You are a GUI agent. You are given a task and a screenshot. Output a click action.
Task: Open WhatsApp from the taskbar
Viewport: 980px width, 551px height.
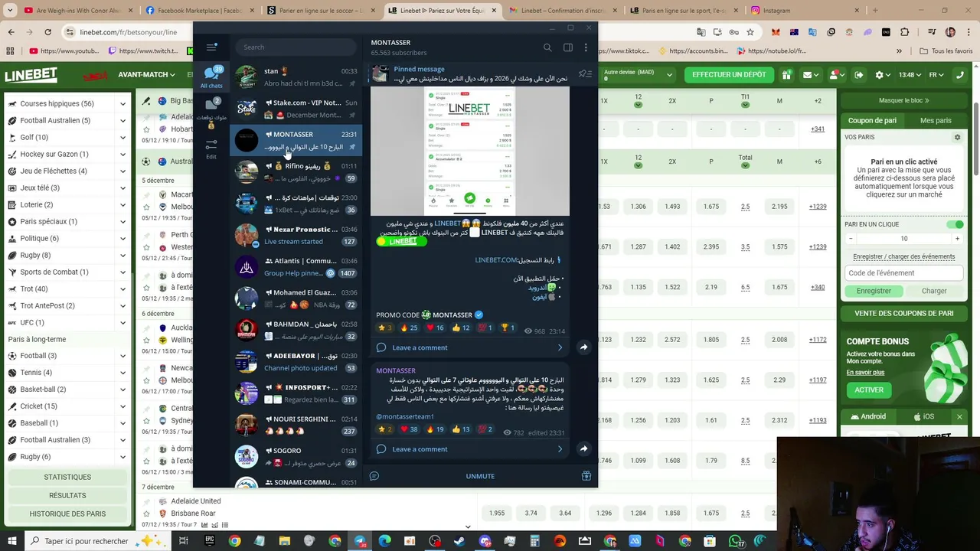[x=735, y=541]
